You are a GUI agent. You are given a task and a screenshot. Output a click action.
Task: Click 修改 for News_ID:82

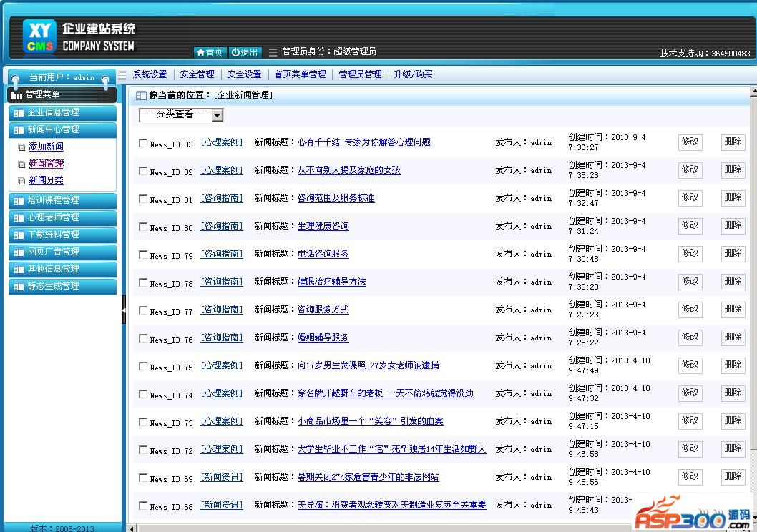coord(689,170)
